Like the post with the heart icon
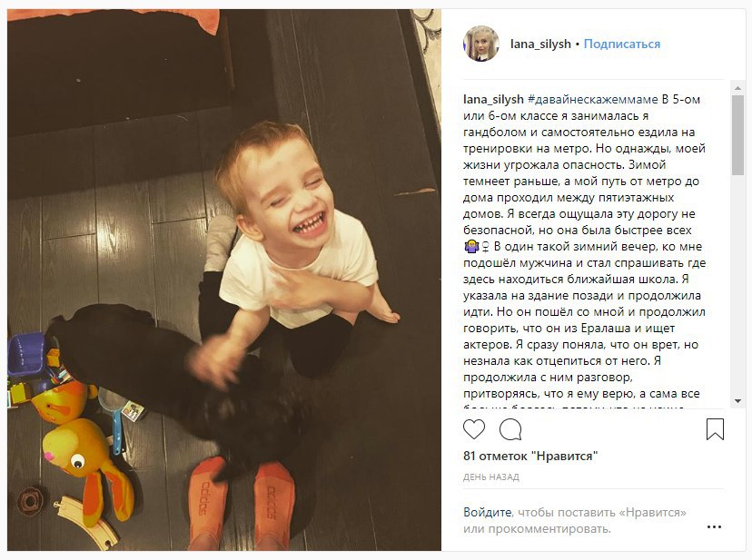This screenshot has height=560, width=752. click(x=474, y=429)
